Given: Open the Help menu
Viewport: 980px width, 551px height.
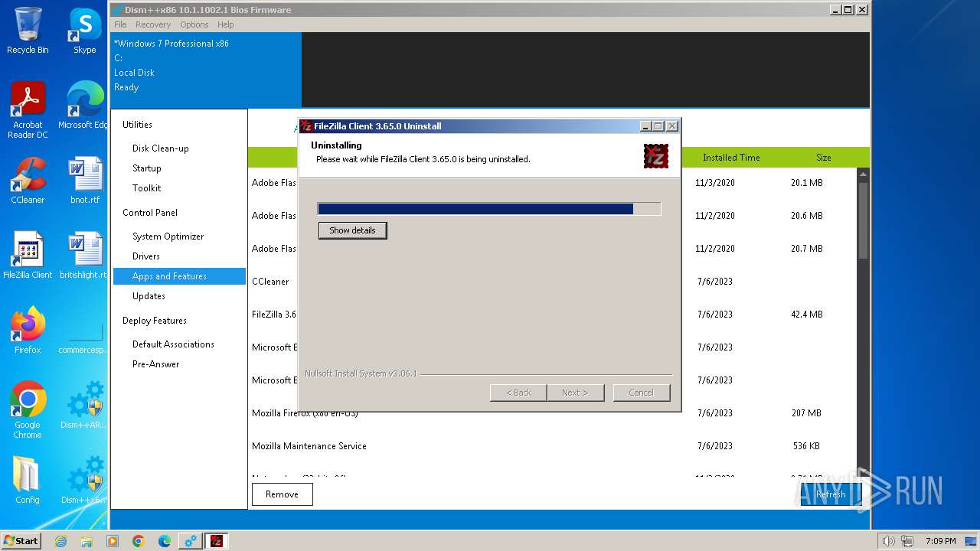Looking at the screenshot, I should [226, 24].
